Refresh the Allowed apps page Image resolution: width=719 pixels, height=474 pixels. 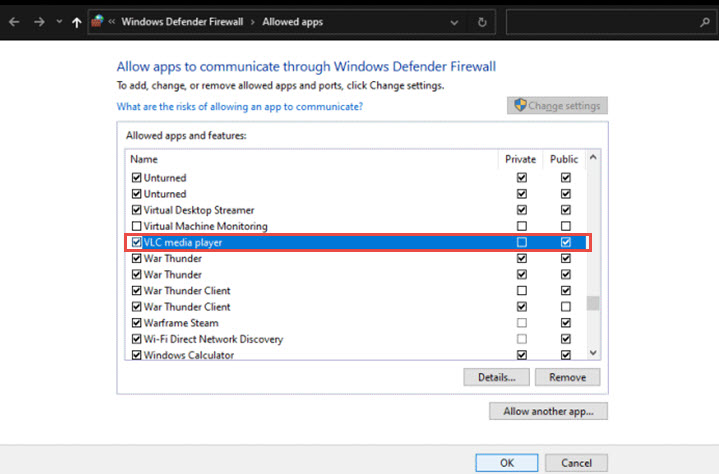(x=482, y=21)
